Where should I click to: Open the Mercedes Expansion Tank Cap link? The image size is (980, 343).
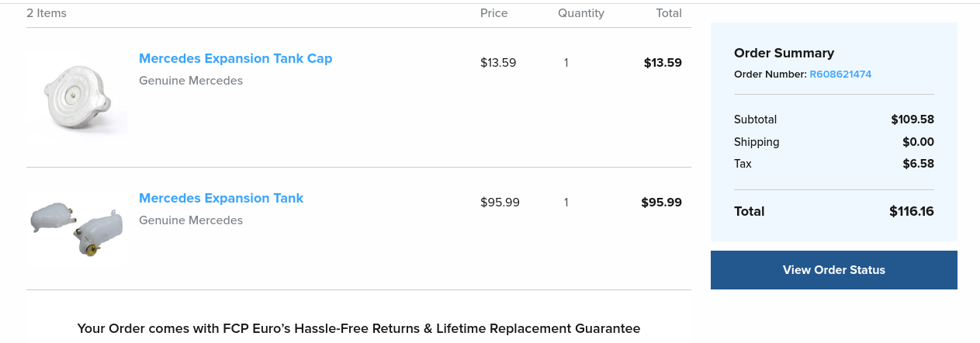pos(235,59)
